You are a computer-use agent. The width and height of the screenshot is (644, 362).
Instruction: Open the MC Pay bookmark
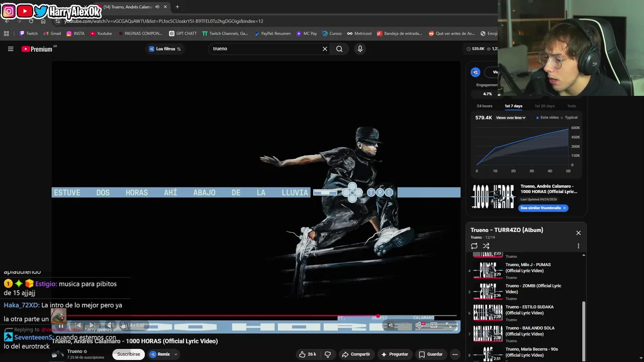[x=307, y=34]
